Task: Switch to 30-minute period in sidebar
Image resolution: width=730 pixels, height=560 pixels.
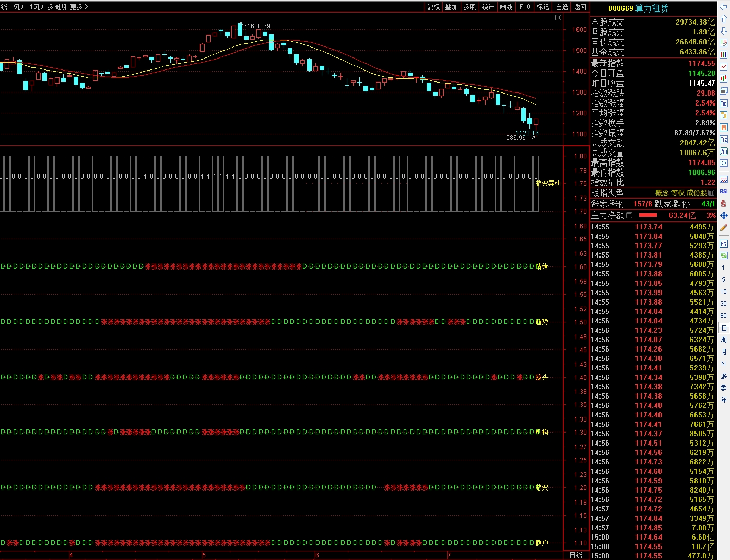Action: [x=723, y=304]
